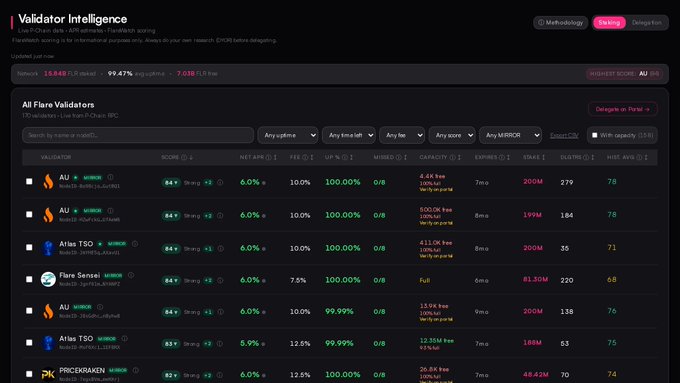Viewport: 680px width, 383px height.
Task: Open the Any score filter dropdown
Action: coord(452,135)
